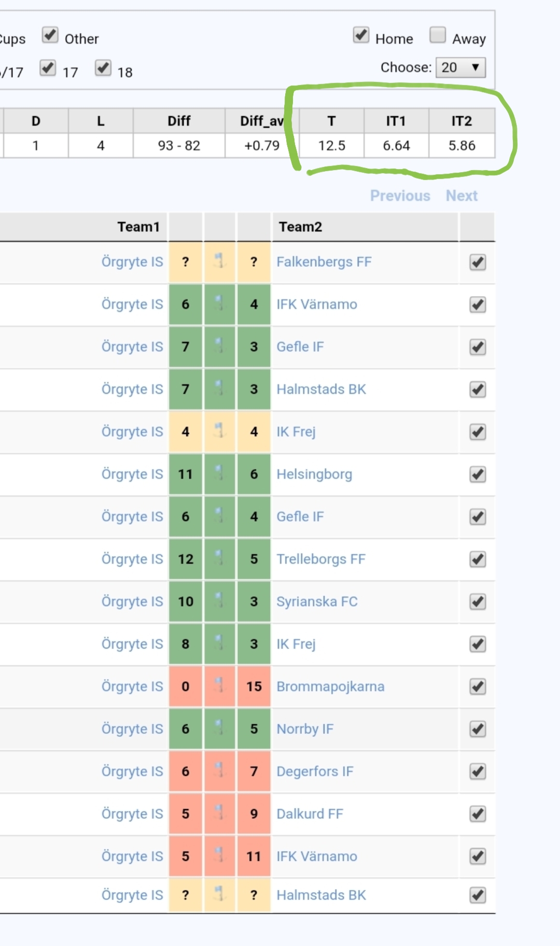Open the Choose 20 dropdown
The image size is (560, 946).
[x=460, y=67]
